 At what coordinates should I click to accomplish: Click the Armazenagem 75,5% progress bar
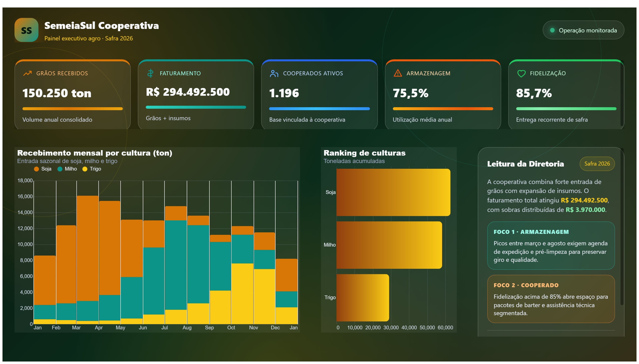[x=443, y=109]
